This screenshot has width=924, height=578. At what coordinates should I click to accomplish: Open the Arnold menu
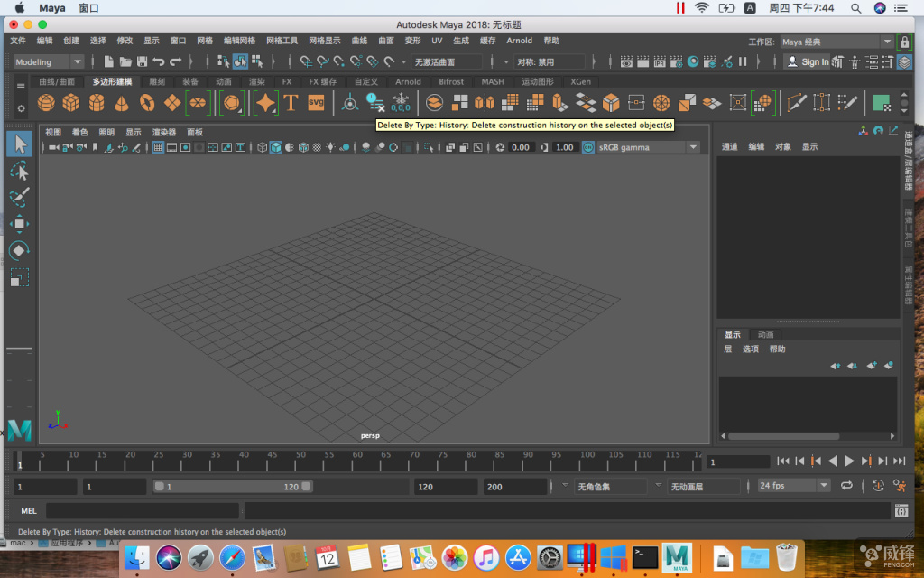tap(519, 41)
